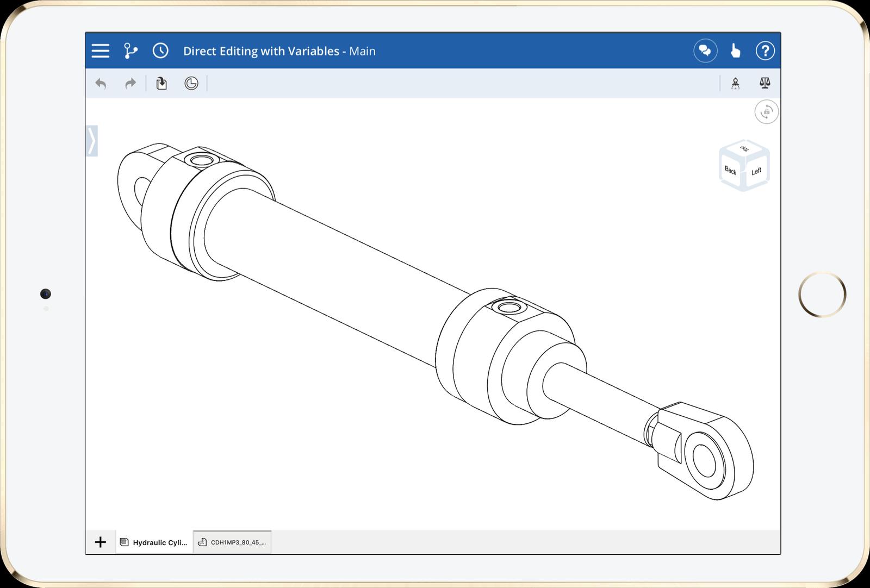Expand the left side panel chevron
The image size is (870, 588).
tap(92, 141)
